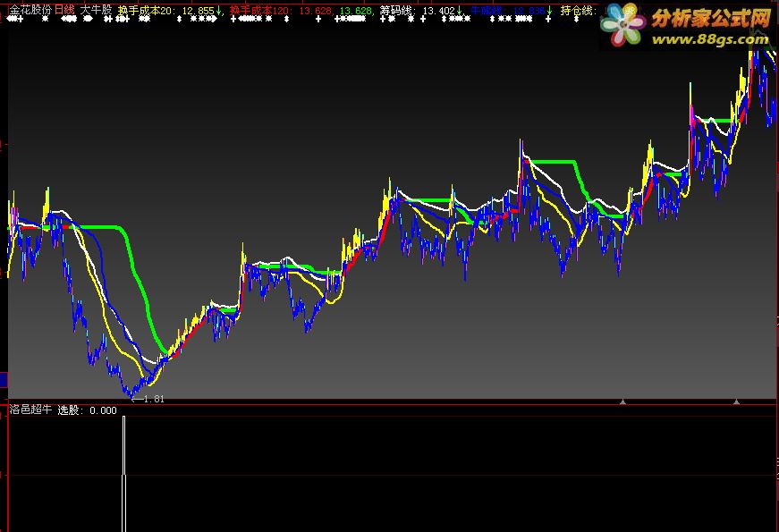Click the yellow 持仓线 label
The image size is (779, 532).
click(x=579, y=11)
